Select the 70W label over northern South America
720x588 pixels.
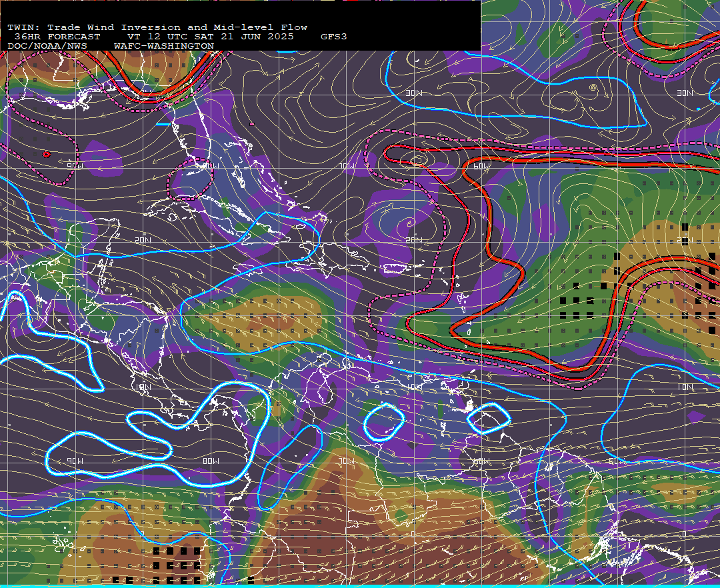pos(346,461)
